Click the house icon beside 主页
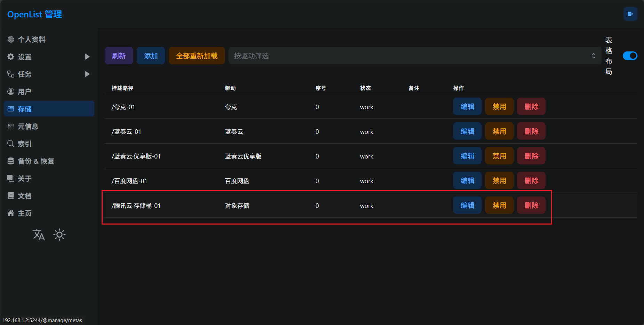The height and width of the screenshot is (325, 644). point(11,213)
